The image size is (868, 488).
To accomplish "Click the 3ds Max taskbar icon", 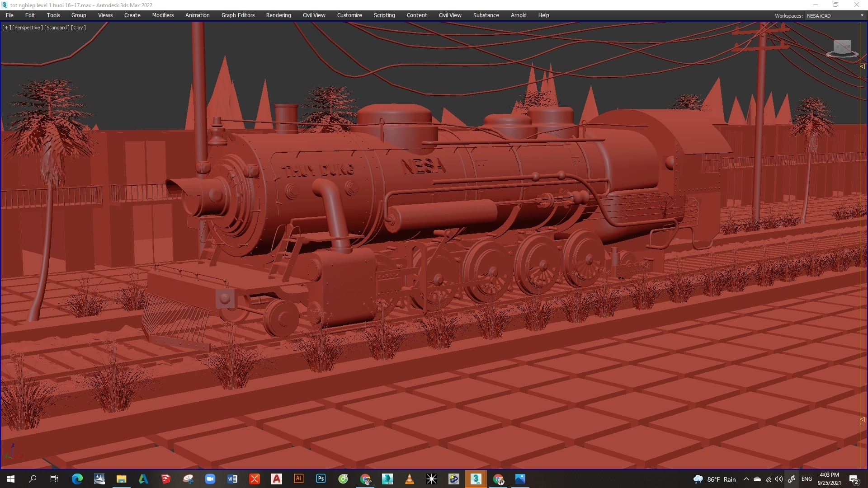I will [x=476, y=479].
